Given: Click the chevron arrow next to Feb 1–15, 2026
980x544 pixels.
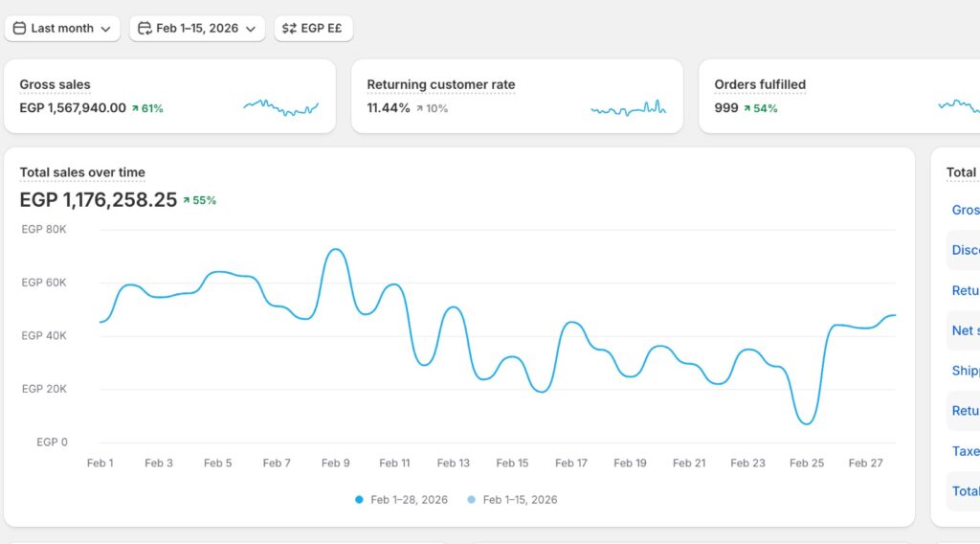Looking at the screenshot, I should click(251, 29).
